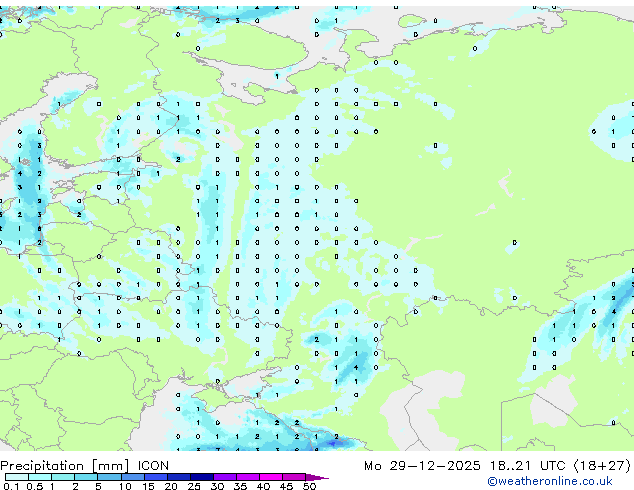Click the 0.1–0.5 mm palest cyan legend swatch

tap(17, 477)
